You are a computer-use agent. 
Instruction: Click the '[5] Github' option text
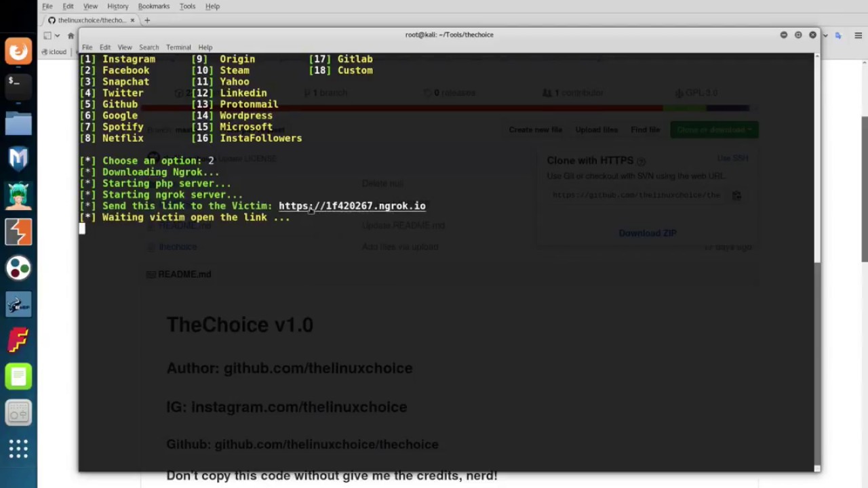[108, 104]
